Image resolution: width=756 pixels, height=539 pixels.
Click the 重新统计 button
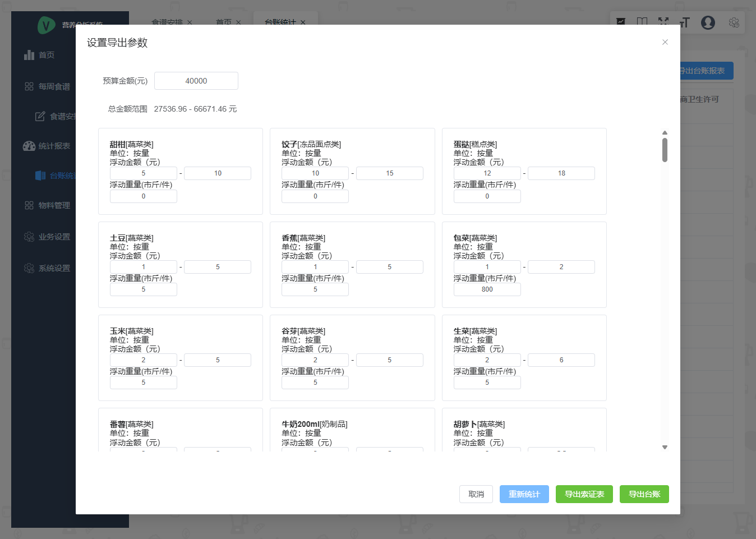524,494
